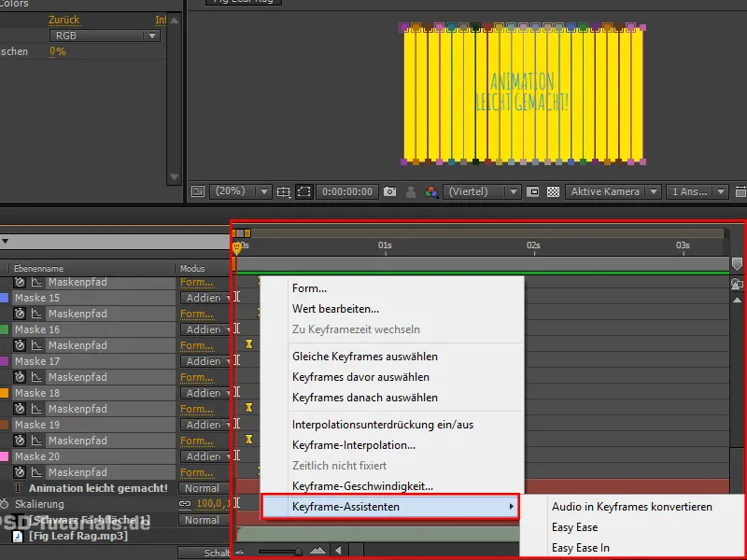The image size is (747, 560).
Task: Open the timeline panel menu triangle
Action: pos(5,241)
